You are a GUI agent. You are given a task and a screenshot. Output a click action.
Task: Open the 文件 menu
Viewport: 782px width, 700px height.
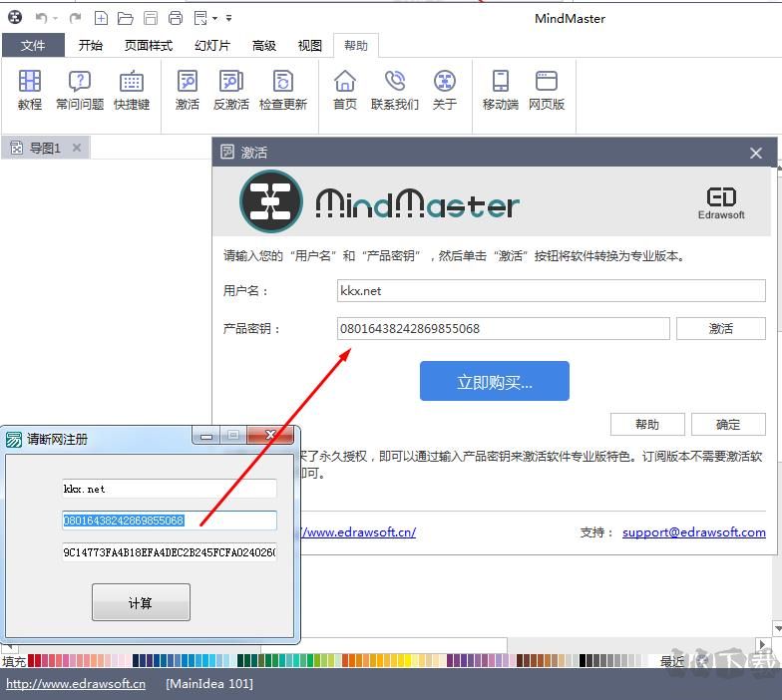[33, 46]
